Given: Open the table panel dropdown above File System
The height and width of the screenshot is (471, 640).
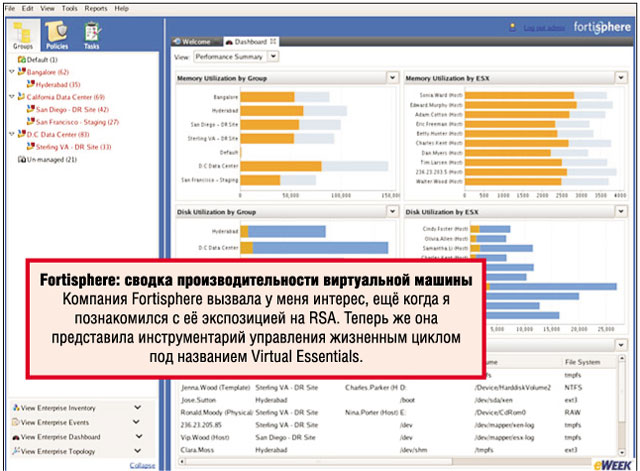Looking at the screenshot, I should (620, 345).
